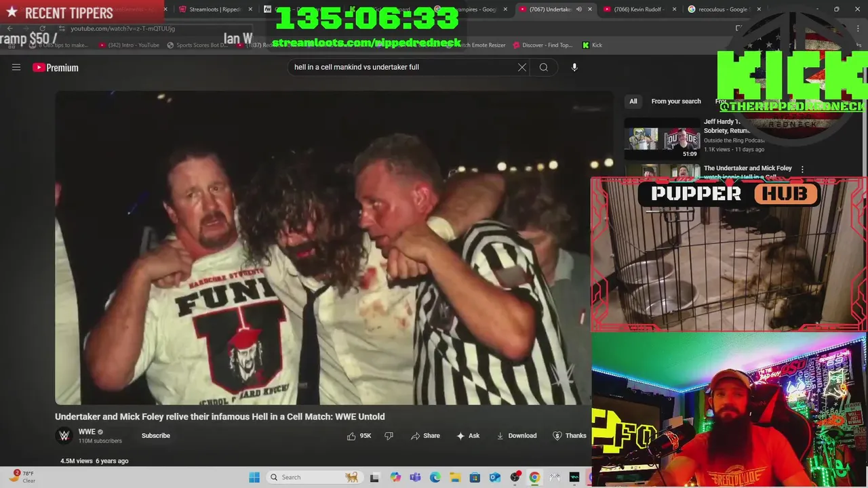The image size is (868, 488).
Task: Open OBS Studio from the taskbar
Action: click(x=515, y=477)
